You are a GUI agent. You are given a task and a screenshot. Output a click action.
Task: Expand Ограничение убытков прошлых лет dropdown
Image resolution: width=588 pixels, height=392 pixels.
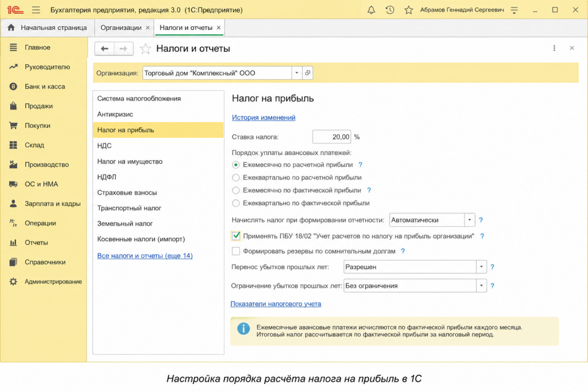481,286
